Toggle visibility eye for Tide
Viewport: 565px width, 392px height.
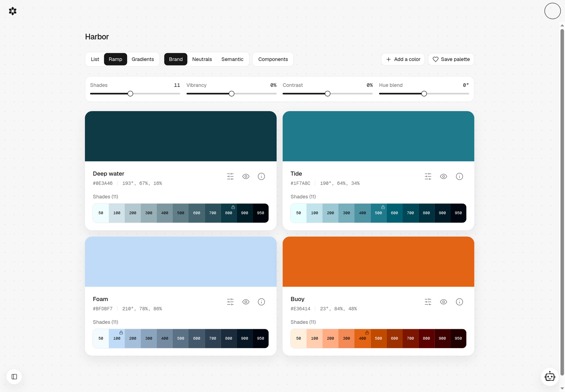point(444,177)
